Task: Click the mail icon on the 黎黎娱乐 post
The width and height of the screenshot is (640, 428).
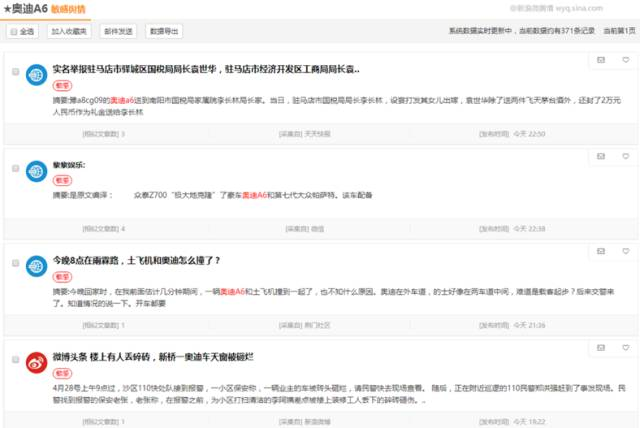Action: point(601,156)
